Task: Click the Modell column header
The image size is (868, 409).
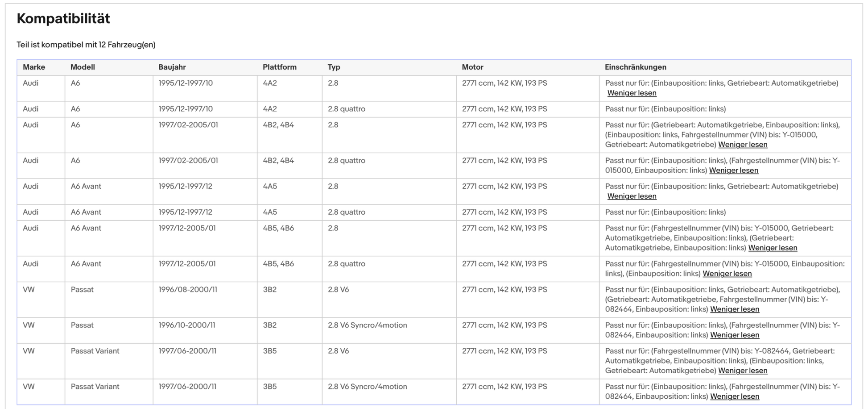Action: click(x=83, y=67)
